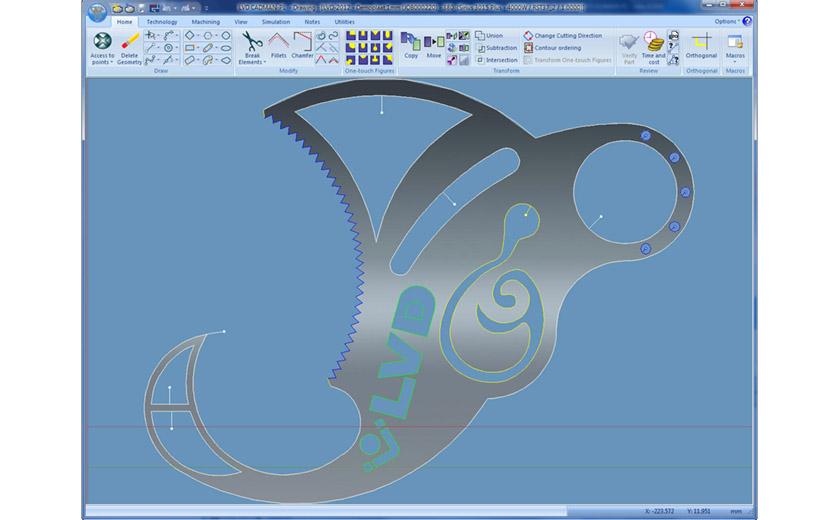Click the Copy transform icon
This screenshot has width=840, height=520.
pyautogui.click(x=411, y=42)
